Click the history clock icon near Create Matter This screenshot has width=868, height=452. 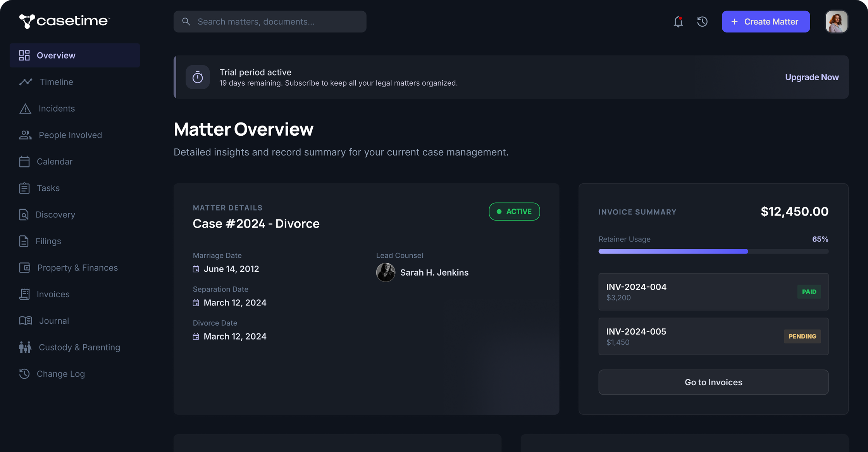click(x=702, y=22)
